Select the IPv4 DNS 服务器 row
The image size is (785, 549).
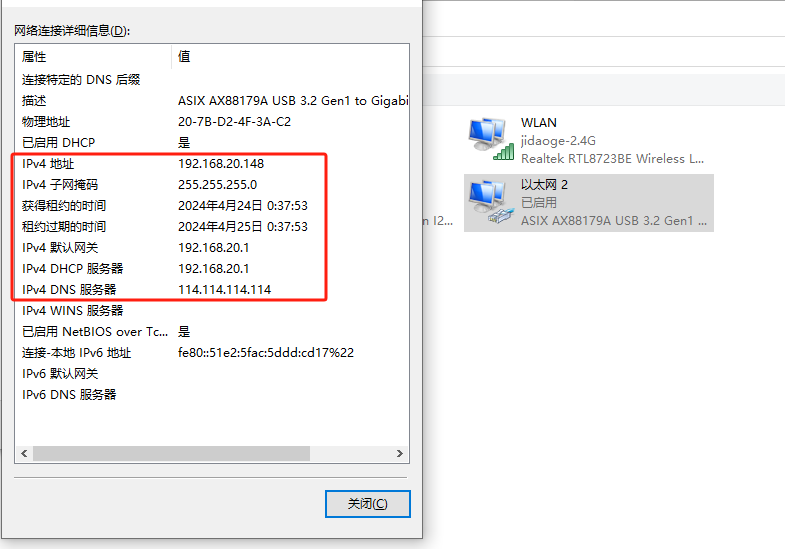point(212,290)
